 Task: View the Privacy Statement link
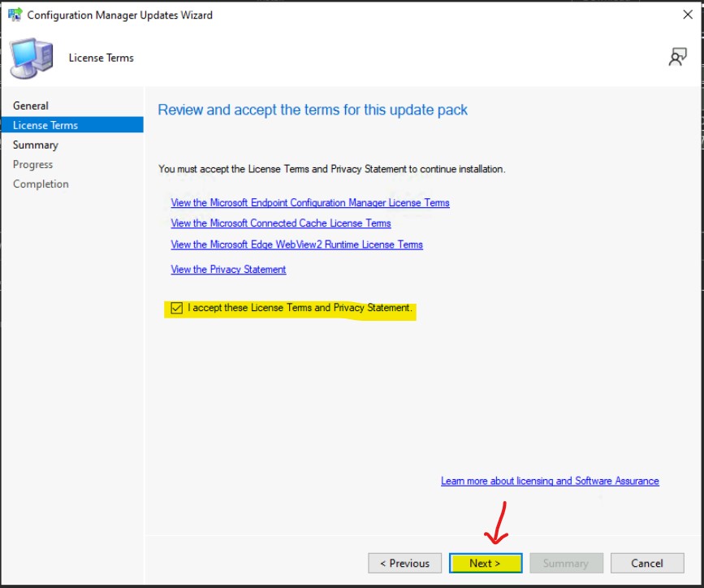coord(228,269)
